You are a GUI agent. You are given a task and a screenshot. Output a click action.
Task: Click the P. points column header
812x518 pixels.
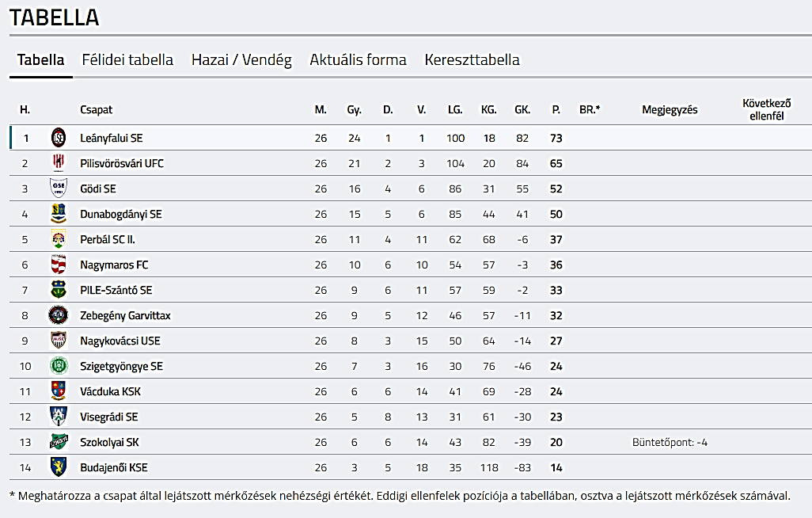pyautogui.click(x=556, y=110)
